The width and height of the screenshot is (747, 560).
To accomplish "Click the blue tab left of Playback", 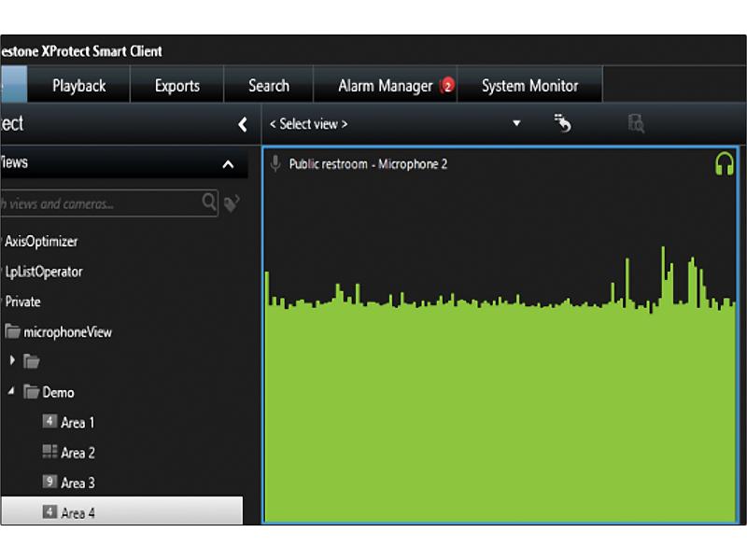I will click(x=13, y=84).
